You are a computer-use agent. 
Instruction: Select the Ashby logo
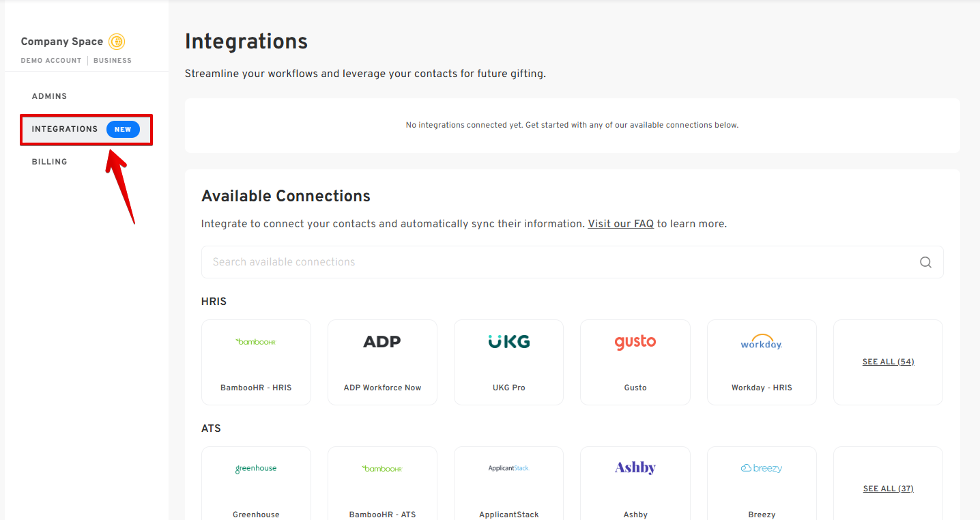(x=635, y=468)
